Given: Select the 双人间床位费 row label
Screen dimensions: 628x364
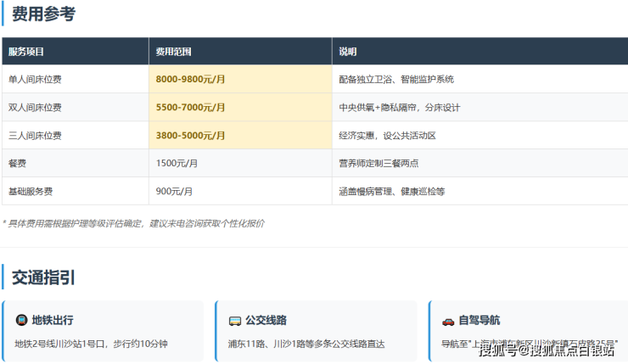Looking at the screenshot, I should (35, 108).
